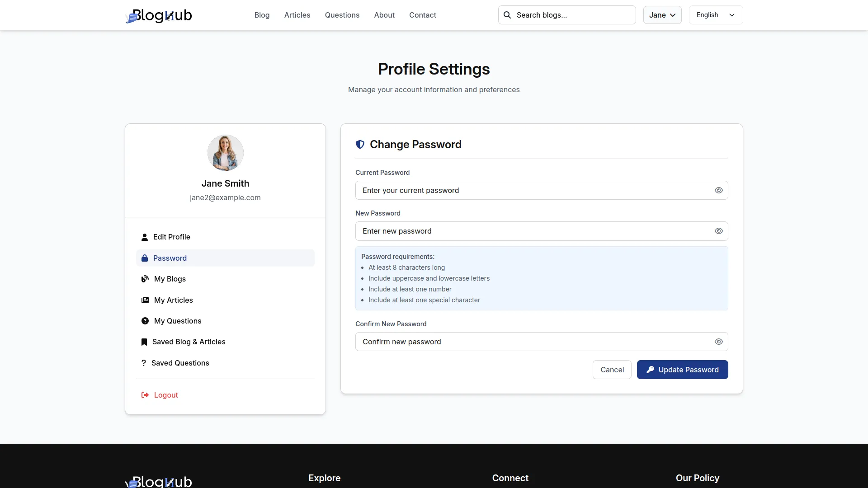Expand the English language selector

715,15
